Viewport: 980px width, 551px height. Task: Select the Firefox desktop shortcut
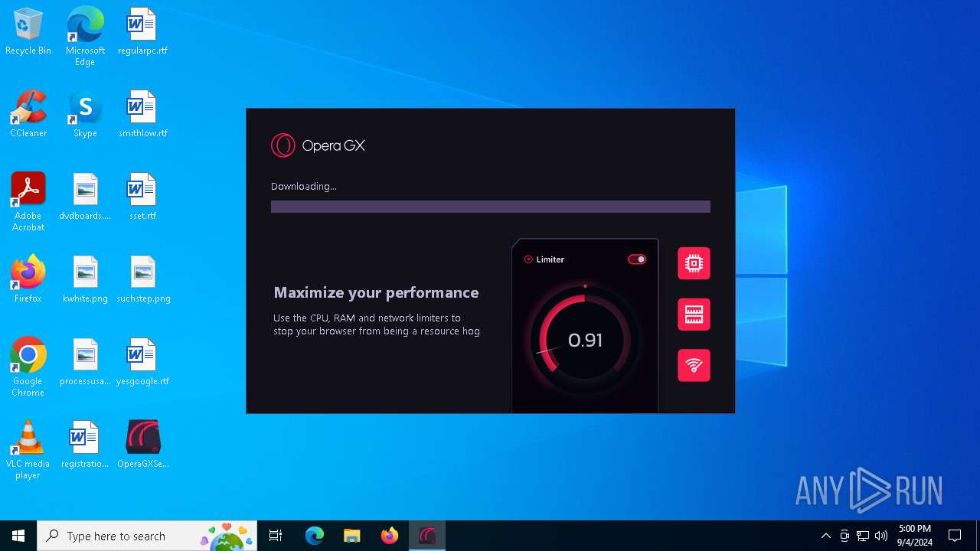click(28, 280)
